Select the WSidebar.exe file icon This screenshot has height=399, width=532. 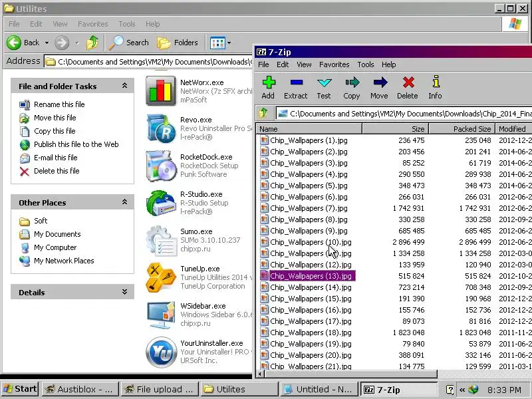point(161,315)
